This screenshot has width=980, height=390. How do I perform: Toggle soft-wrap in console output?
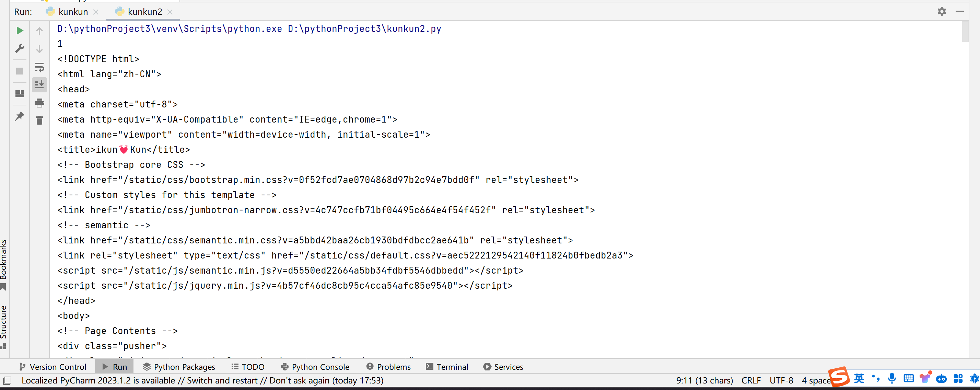coord(39,67)
